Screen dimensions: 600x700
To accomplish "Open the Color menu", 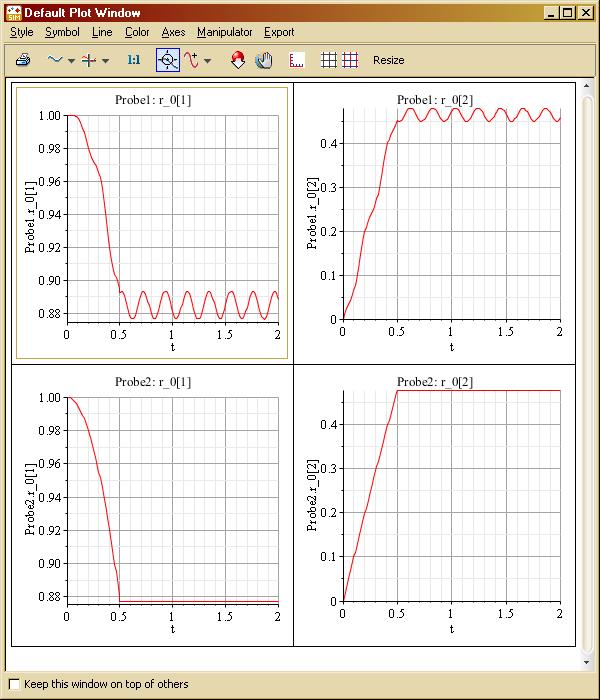I will [137, 32].
